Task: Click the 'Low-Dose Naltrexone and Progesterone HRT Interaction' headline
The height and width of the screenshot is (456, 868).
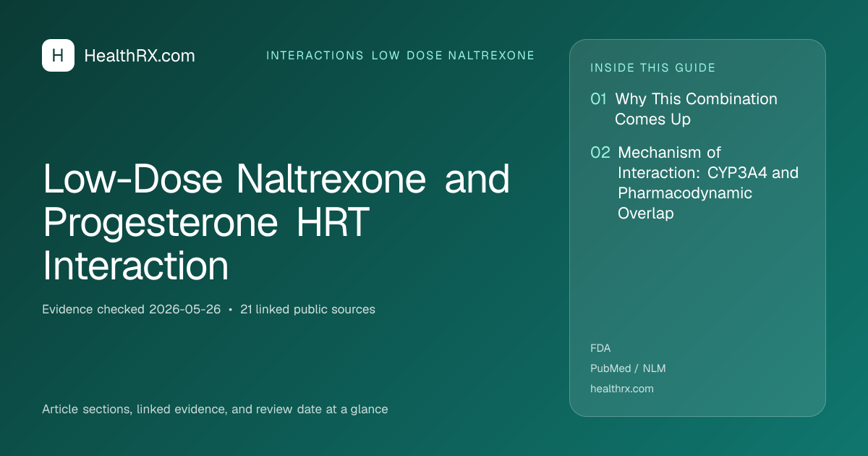Action: click(x=276, y=223)
